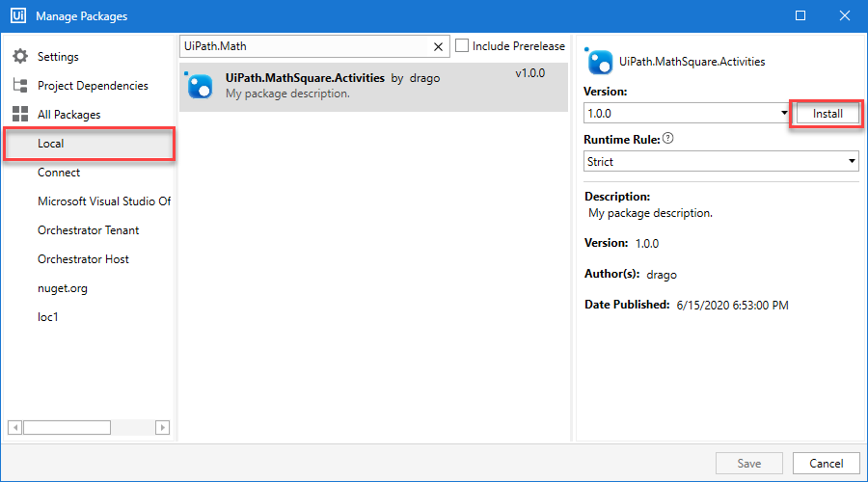This screenshot has width=868, height=482.
Task: Close the Manage Packages window
Action: [844, 15]
